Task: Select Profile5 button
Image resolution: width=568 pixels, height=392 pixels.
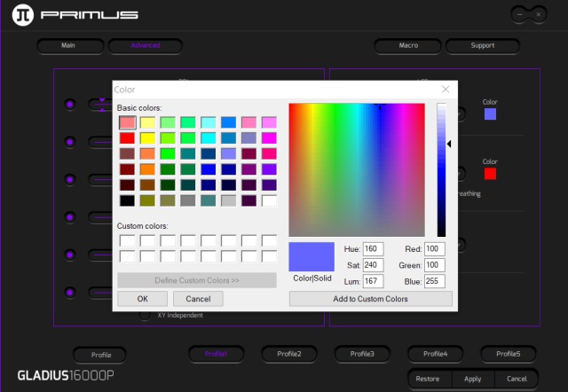Action: 509,354
